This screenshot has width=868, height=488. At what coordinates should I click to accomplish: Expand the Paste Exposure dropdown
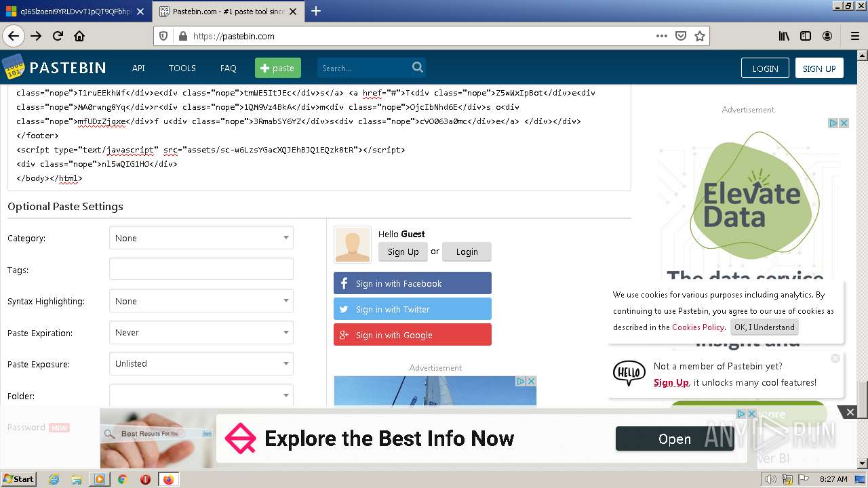(201, 364)
